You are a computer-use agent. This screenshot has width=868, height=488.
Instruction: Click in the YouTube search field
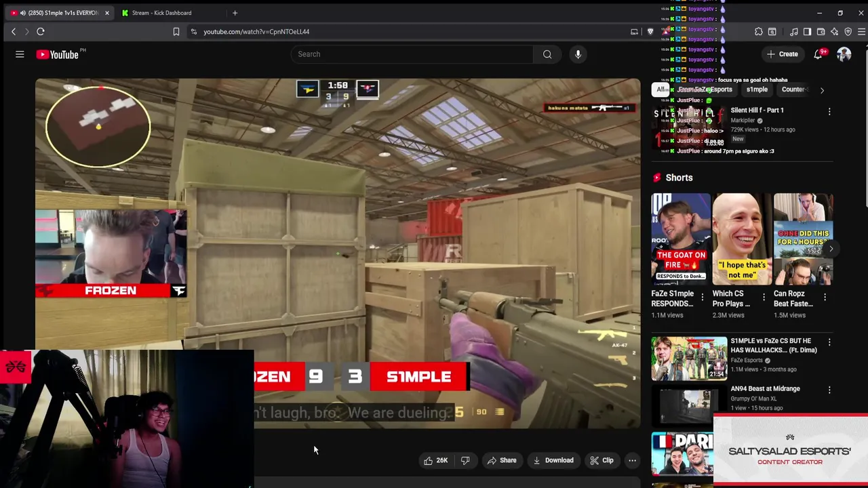click(412, 54)
